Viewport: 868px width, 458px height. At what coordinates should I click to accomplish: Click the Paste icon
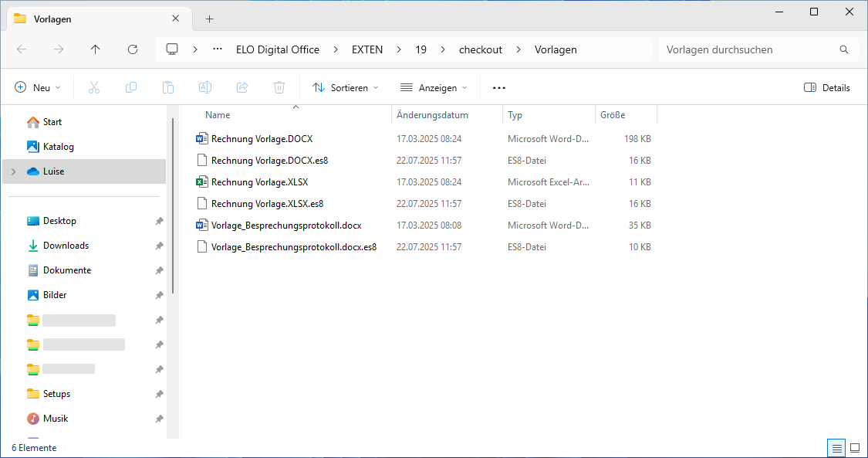click(168, 87)
